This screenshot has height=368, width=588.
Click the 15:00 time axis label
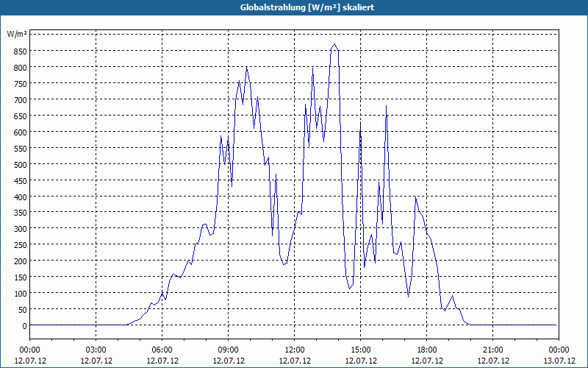point(360,350)
